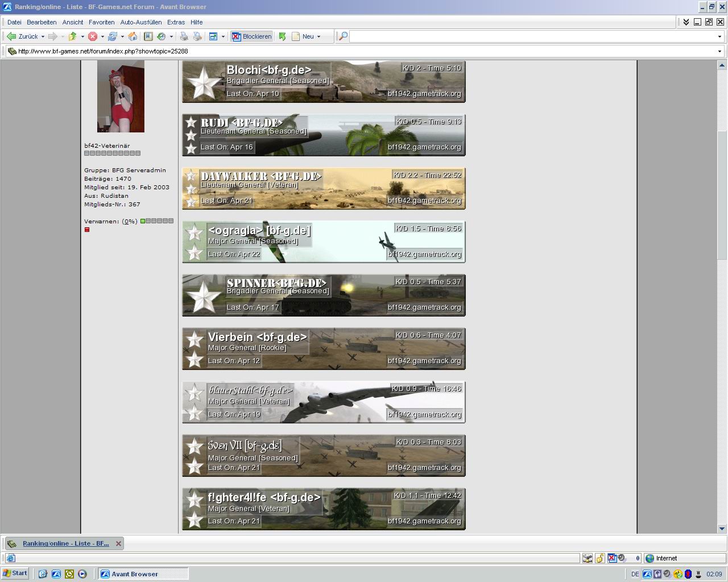Image resolution: width=728 pixels, height=582 pixels.
Task: Open the favorites bookmark icon
Action: point(148,36)
